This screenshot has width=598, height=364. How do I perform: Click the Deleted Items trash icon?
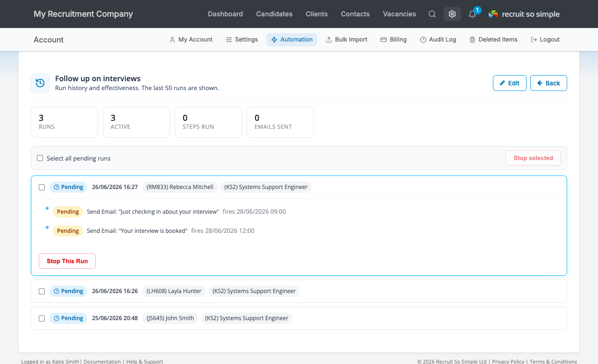click(472, 40)
